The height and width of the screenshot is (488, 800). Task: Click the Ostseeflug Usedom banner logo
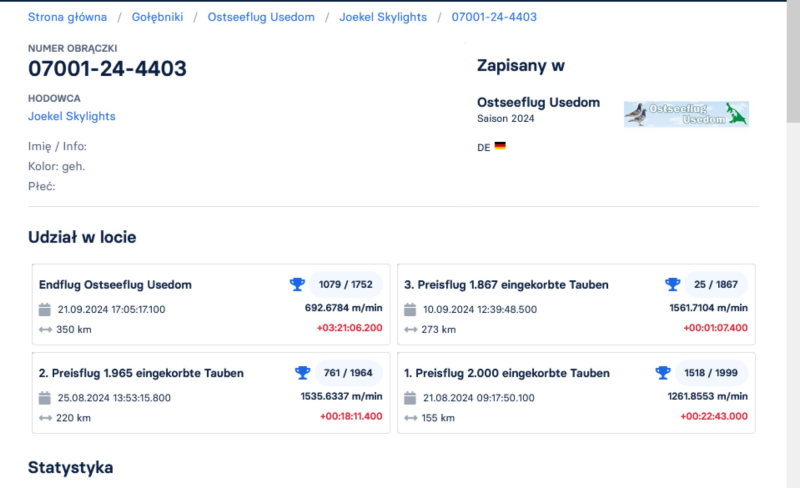click(686, 114)
